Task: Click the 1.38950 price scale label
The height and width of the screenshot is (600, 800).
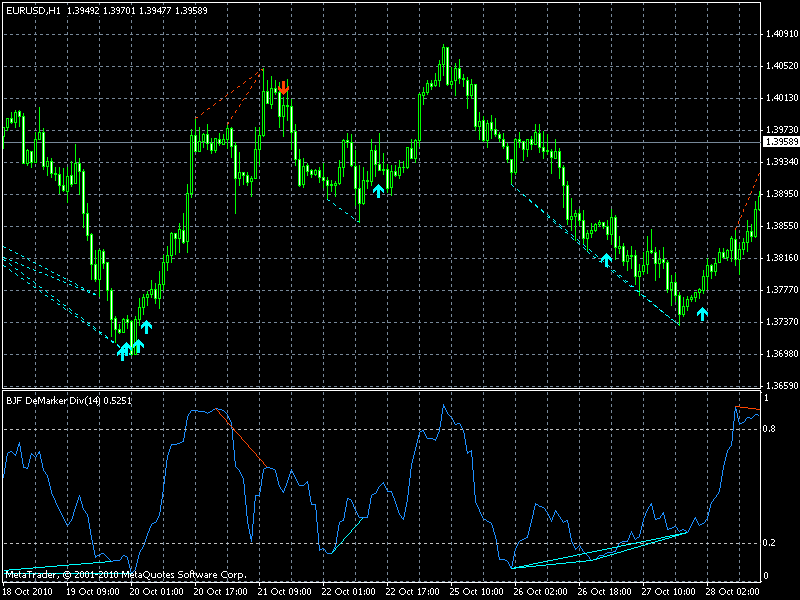Action: click(782, 194)
